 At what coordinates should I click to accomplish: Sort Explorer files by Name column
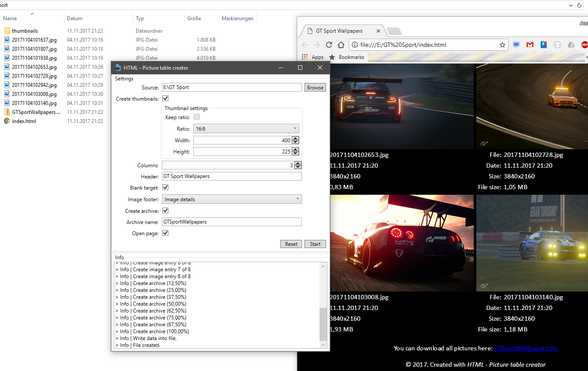click(x=10, y=18)
